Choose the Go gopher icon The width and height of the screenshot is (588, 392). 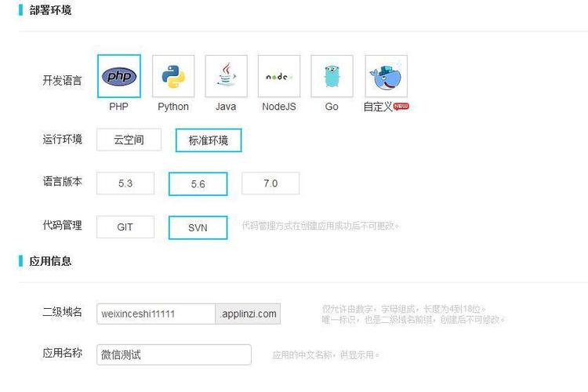click(332, 76)
